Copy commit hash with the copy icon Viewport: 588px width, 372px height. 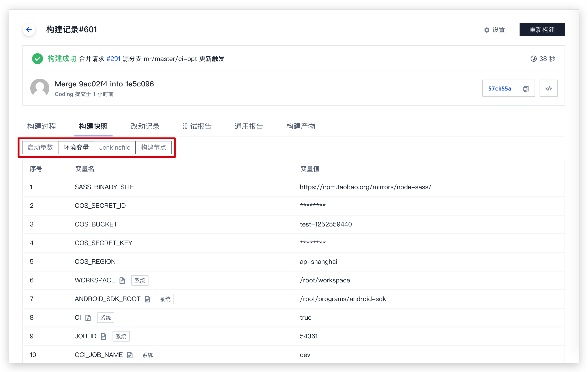click(526, 88)
